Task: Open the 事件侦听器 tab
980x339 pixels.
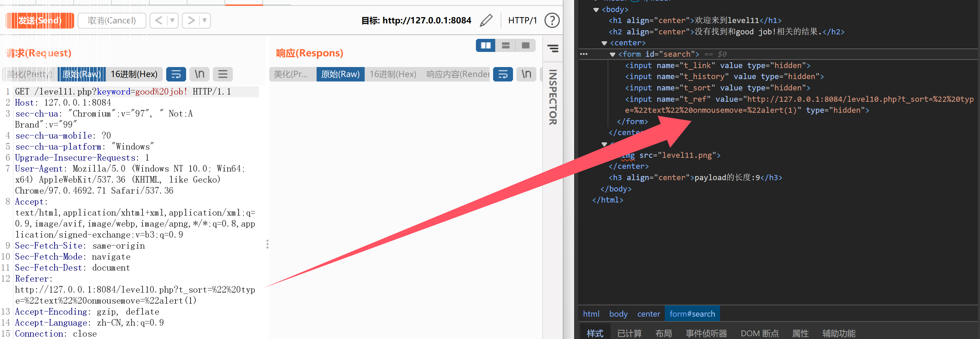Action: [706, 333]
